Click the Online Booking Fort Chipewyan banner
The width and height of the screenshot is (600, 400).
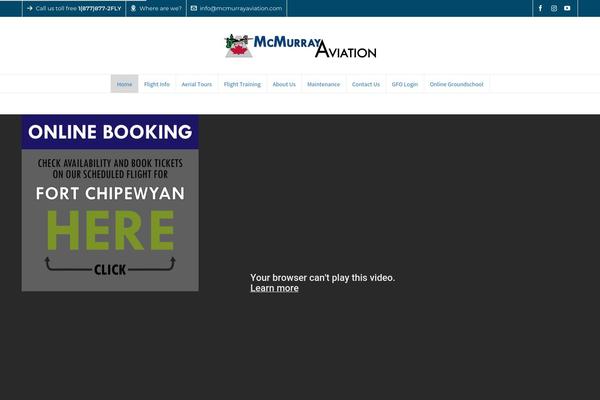110,203
